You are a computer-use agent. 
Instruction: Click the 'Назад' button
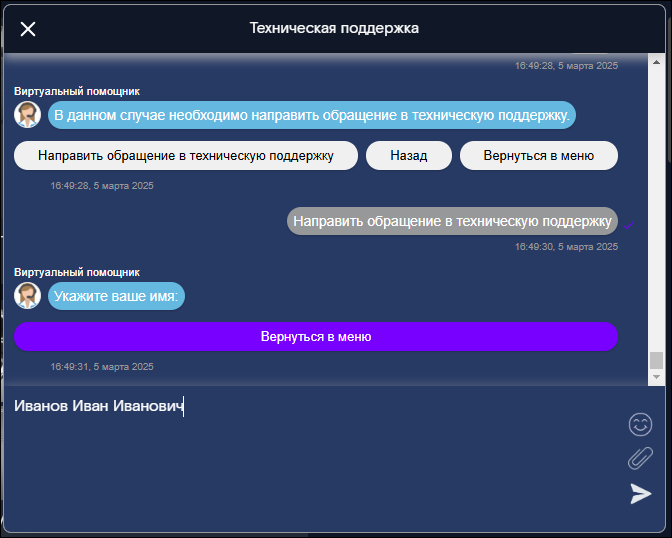coord(408,156)
